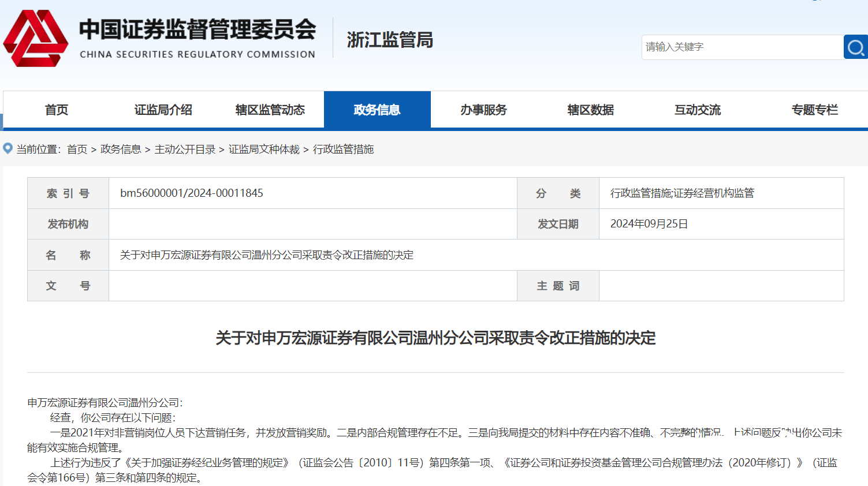Open the 专题专栏 navigation tab
Screen dimensions: 868x486
pyautogui.click(x=814, y=110)
